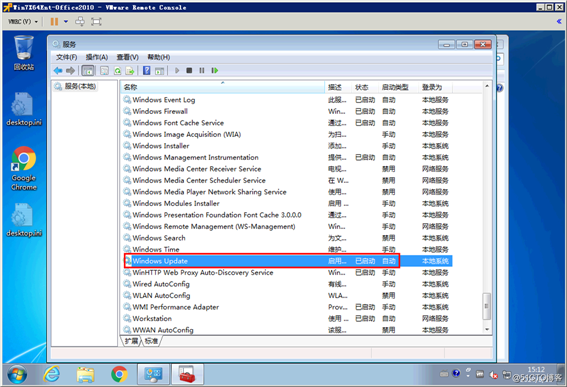Screen dimensions: 567x387
Task: Sort by the 名称 column header
Action: coord(222,87)
